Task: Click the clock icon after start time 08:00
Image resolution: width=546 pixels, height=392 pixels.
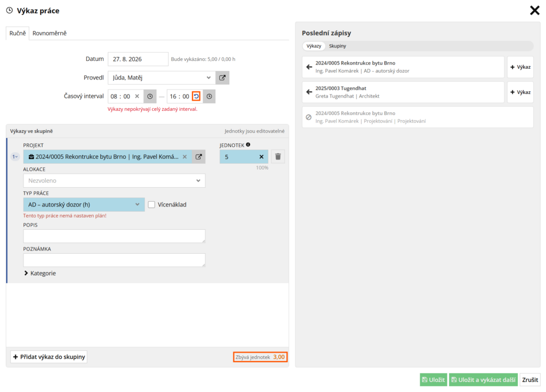Action: [150, 97]
